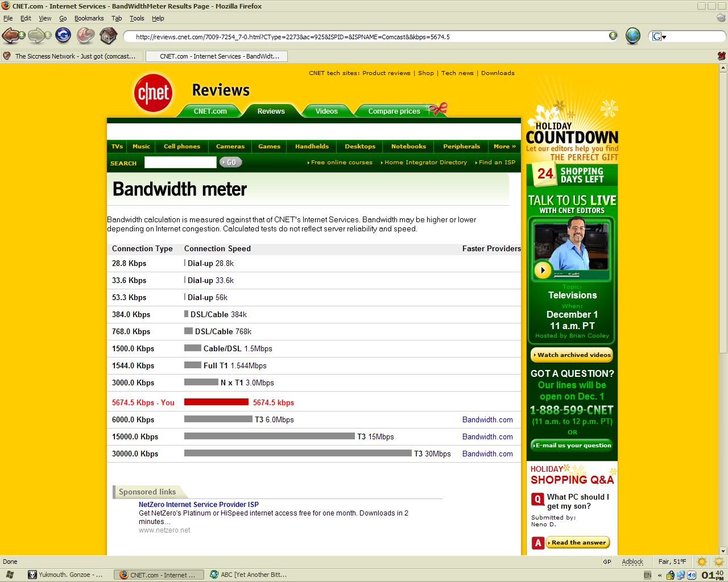This screenshot has width=728, height=582.
Task: Click the EN language indicator
Action: [x=647, y=575]
